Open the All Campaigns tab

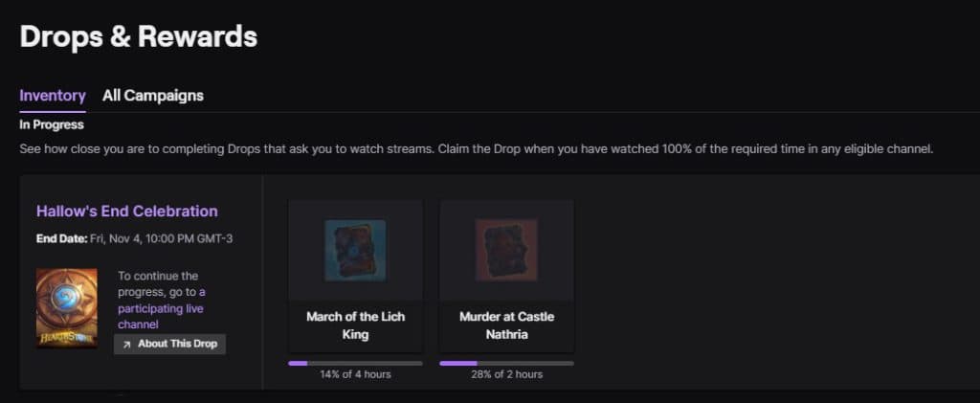[153, 96]
